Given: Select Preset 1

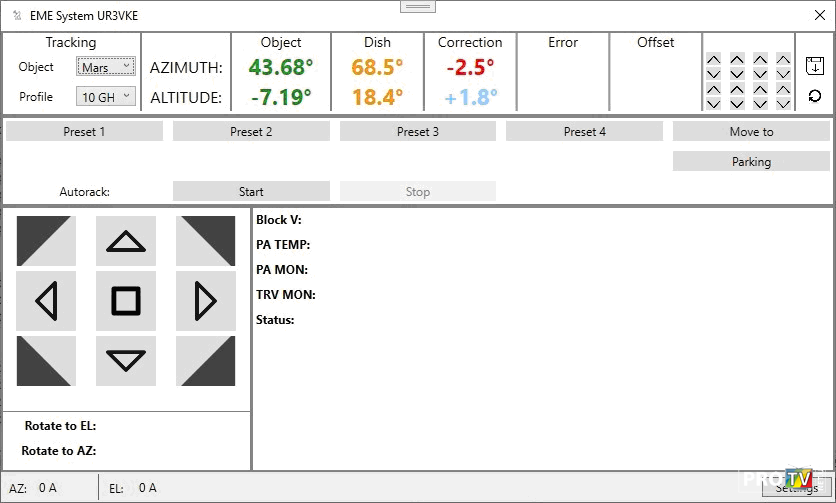Looking at the screenshot, I should [84, 131].
